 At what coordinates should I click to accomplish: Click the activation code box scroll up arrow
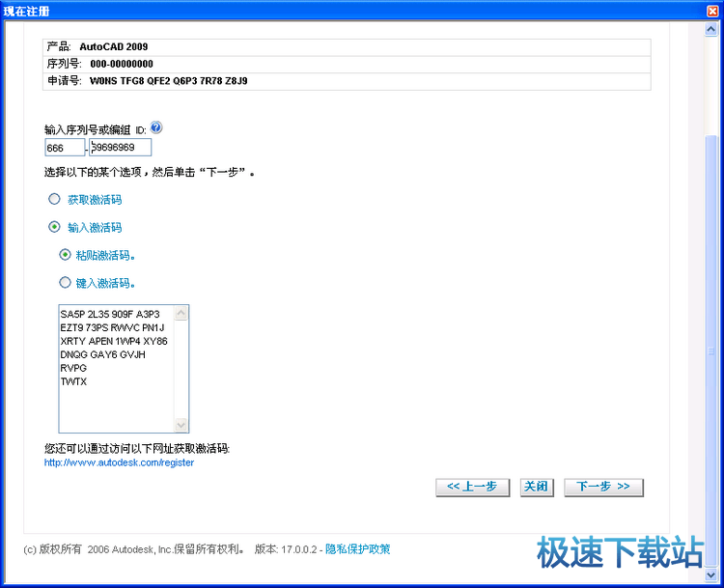[181, 313]
